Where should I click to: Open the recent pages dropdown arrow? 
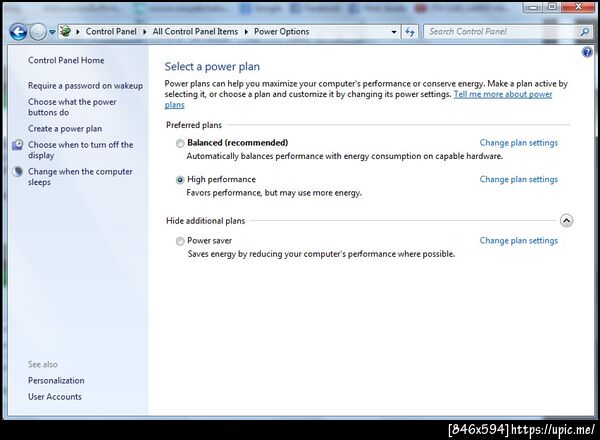pos(52,32)
